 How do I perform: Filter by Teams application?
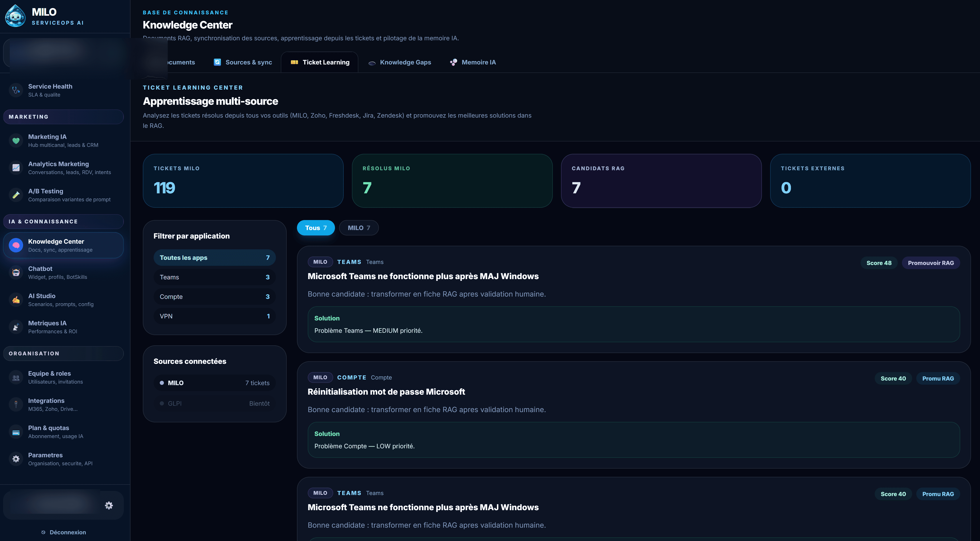(214, 277)
